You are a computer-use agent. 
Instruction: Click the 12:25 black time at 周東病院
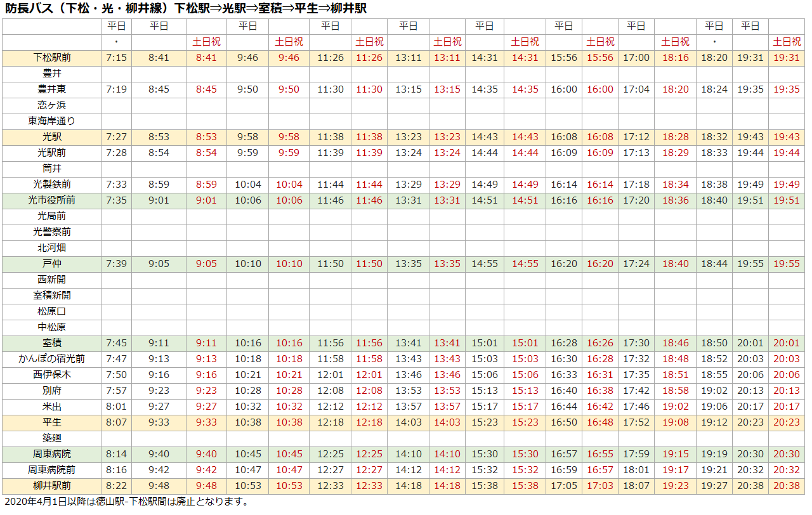click(331, 454)
